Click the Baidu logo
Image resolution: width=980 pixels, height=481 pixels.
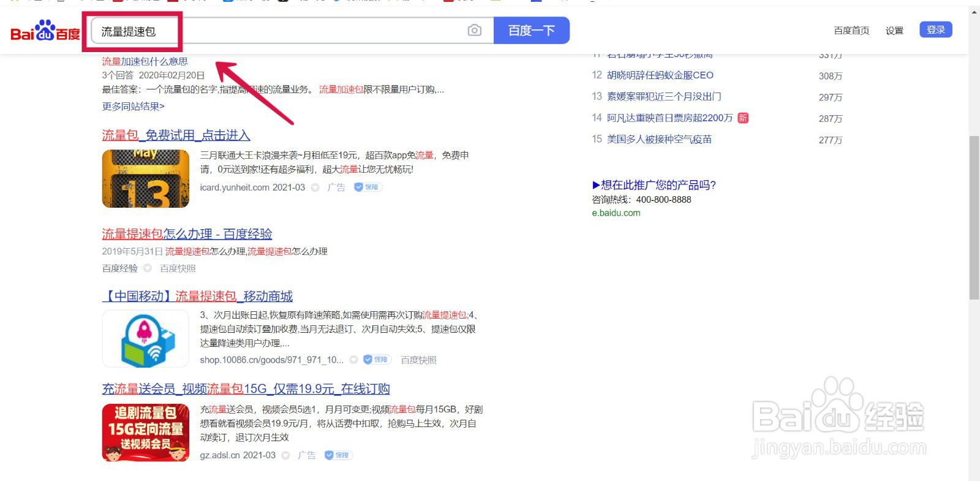(45, 31)
